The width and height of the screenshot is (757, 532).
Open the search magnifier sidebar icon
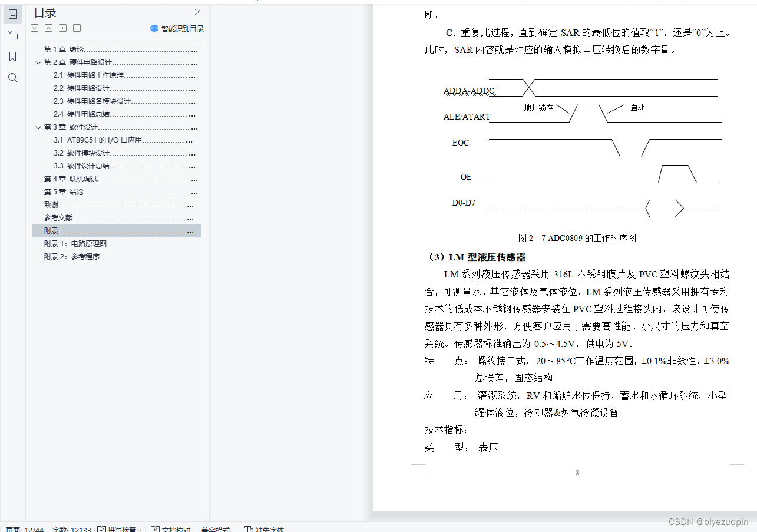point(13,78)
